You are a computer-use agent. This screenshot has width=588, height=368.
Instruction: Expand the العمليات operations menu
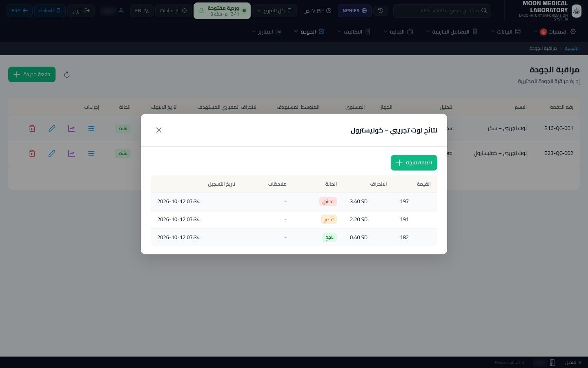click(x=555, y=31)
